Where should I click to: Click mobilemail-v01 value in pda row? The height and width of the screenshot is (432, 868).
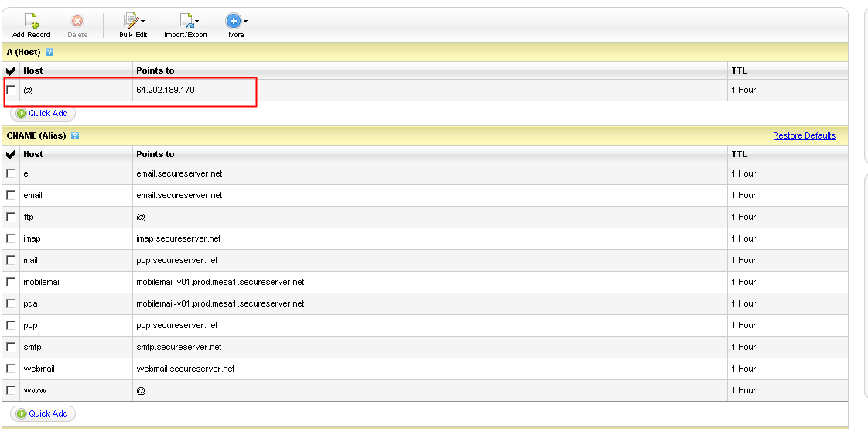pyautogui.click(x=220, y=303)
